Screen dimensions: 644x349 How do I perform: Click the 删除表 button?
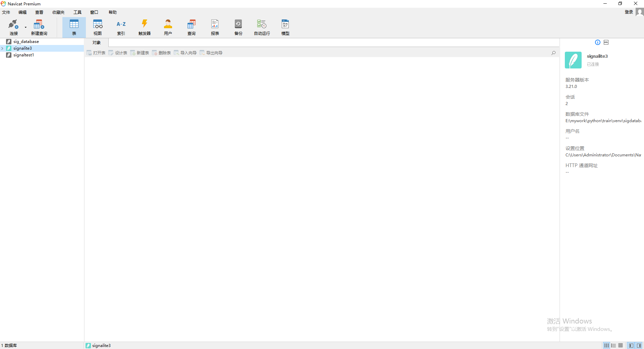[161, 53]
